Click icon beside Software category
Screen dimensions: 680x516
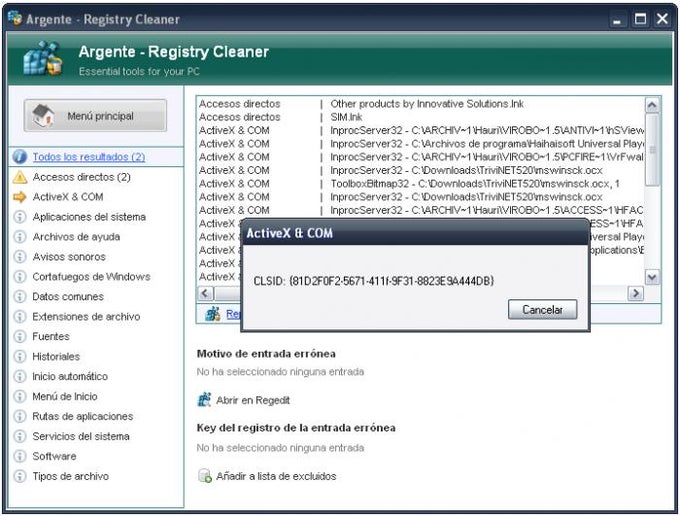(x=20, y=456)
